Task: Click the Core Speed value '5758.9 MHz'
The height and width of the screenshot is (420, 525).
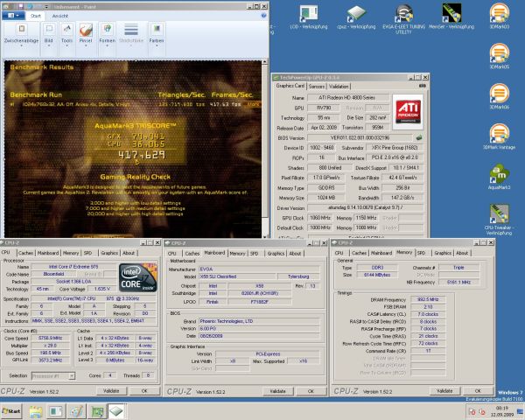Action: tap(50, 339)
